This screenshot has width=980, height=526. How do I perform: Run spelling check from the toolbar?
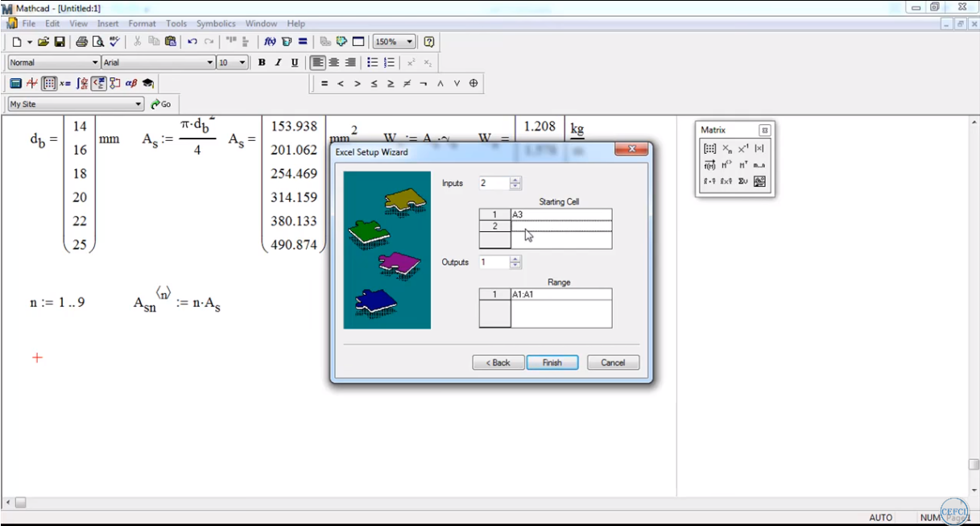click(114, 42)
